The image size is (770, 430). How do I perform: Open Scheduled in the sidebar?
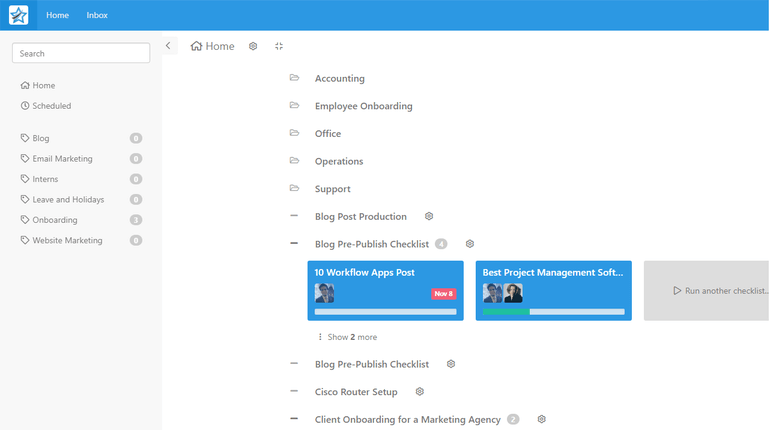(46, 106)
